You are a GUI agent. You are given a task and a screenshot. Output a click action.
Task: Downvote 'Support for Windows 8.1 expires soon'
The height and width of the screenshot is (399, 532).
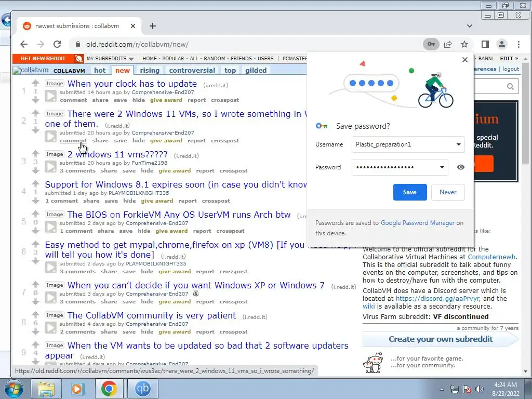36,201
